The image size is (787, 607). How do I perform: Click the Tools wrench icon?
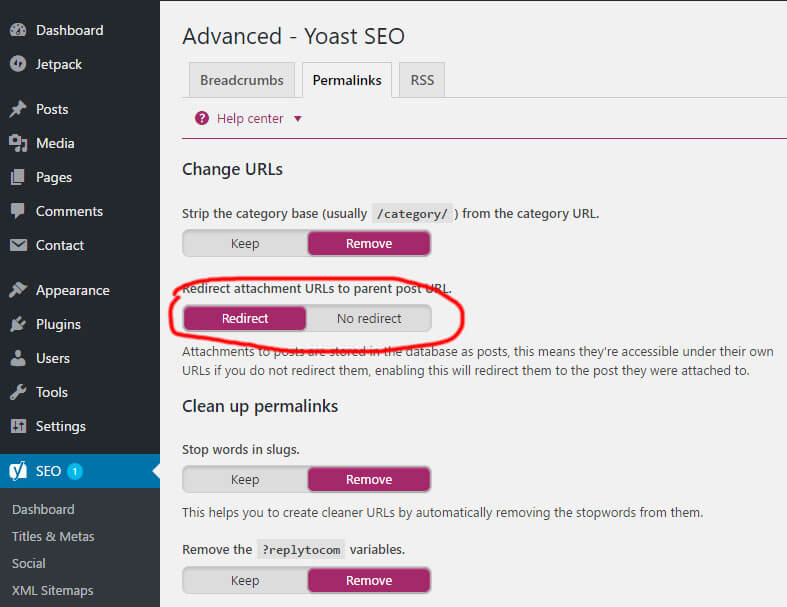click(x=18, y=392)
